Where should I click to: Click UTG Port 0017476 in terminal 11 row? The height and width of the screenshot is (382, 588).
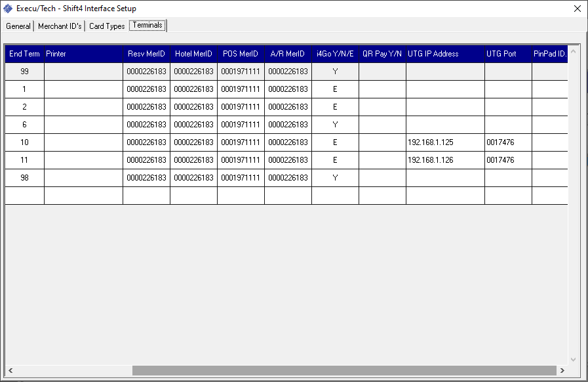(x=509, y=159)
